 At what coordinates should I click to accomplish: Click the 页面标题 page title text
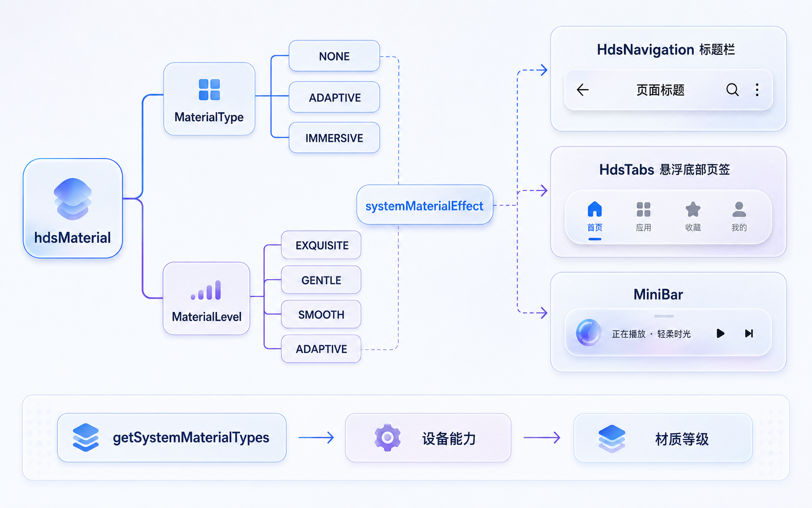coord(660,90)
